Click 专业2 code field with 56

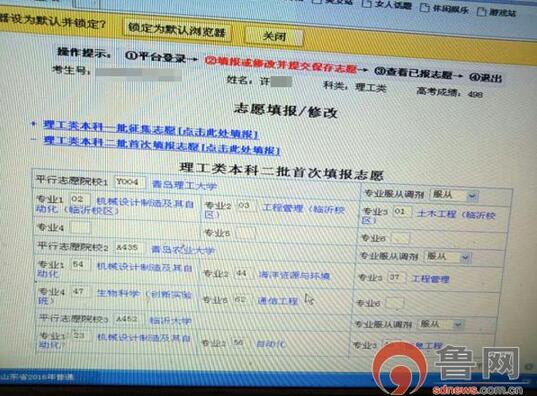tap(240, 343)
